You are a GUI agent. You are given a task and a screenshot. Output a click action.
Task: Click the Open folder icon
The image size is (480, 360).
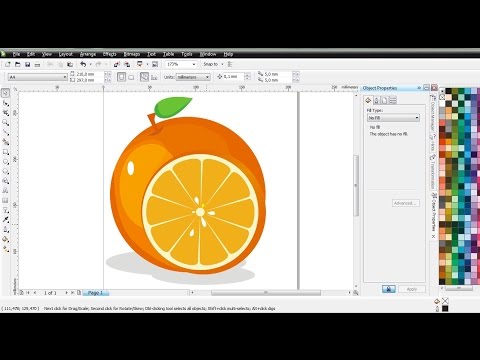click(x=18, y=64)
